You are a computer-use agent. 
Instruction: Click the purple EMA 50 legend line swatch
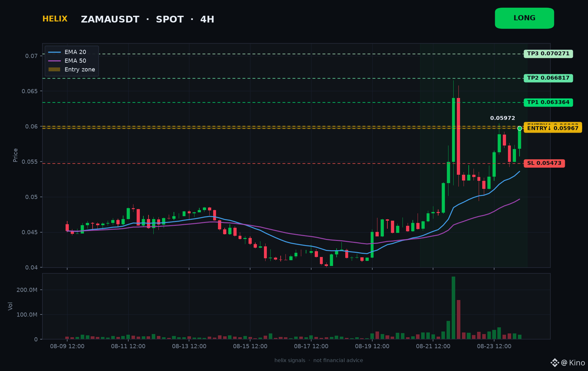click(54, 61)
